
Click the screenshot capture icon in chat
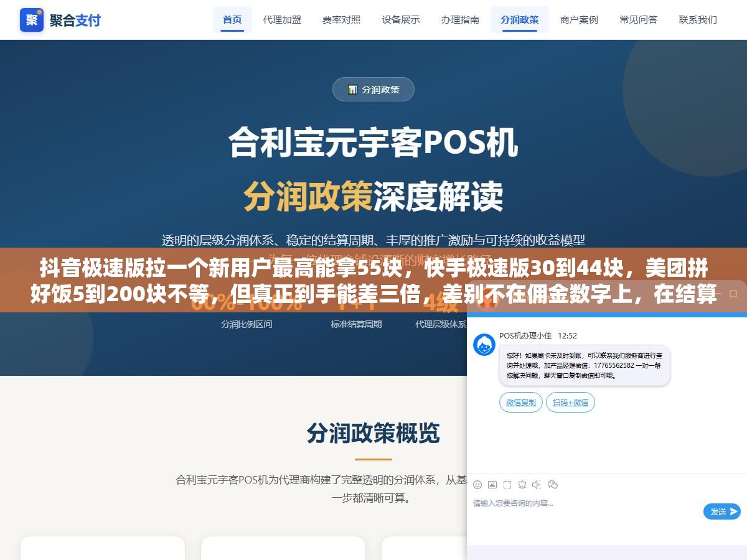(x=507, y=484)
